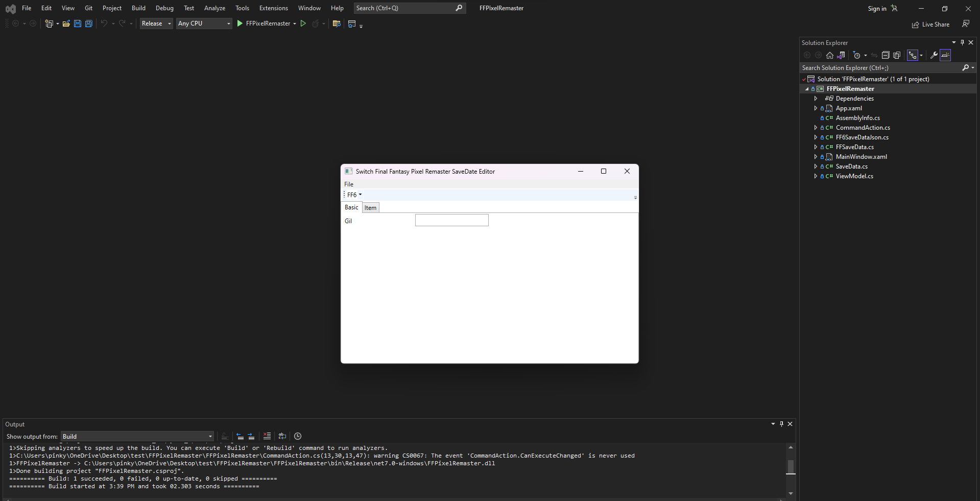Select FFSaveData.cs in Solution Explorer
The height and width of the screenshot is (501, 980).
click(854, 147)
